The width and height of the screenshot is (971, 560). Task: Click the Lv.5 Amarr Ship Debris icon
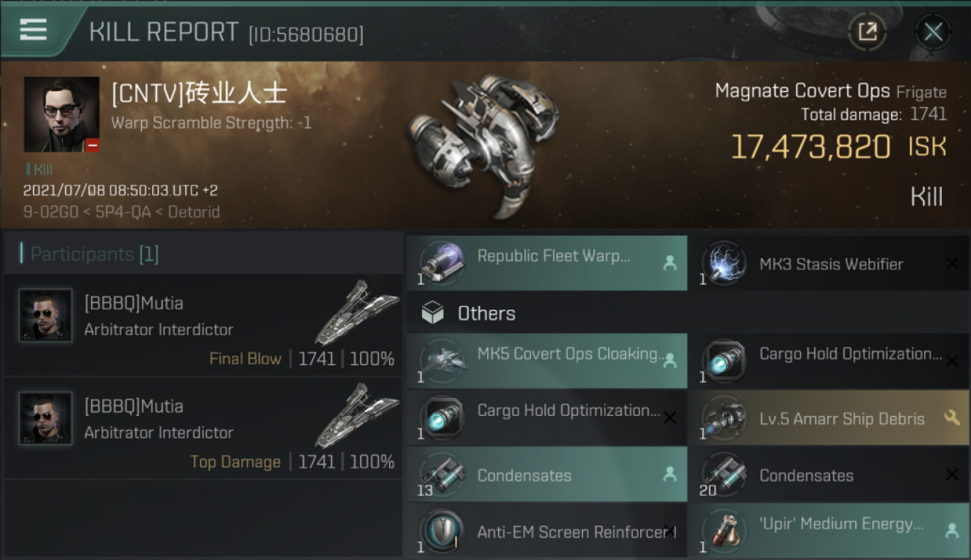(x=724, y=418)
